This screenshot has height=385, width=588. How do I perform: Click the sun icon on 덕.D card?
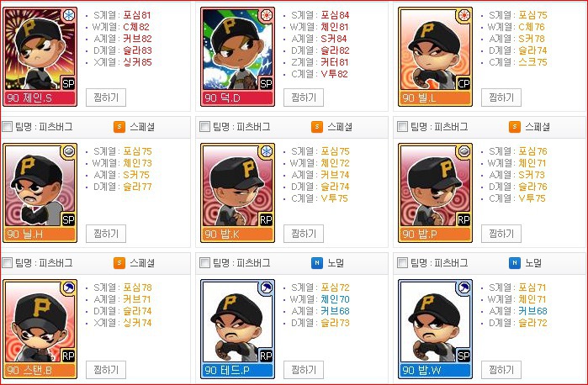tap(267, 15)
